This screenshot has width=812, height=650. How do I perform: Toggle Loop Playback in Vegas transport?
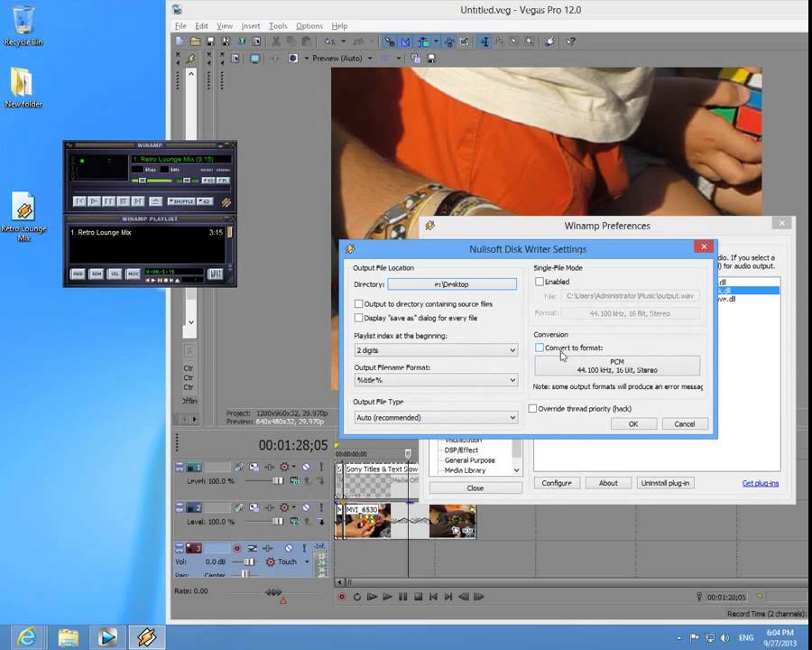356,597
